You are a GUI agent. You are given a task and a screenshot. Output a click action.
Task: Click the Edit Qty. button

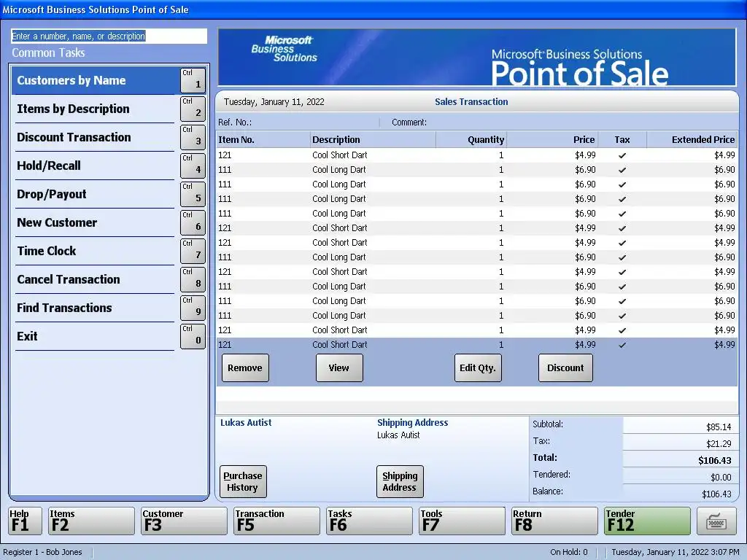tap(478, 367)
